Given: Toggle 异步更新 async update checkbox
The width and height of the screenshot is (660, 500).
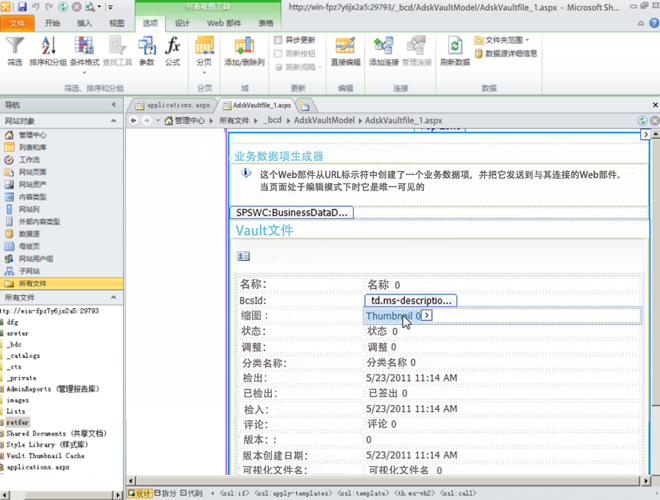Looking at the screenshot, I should tap(278, 40).
